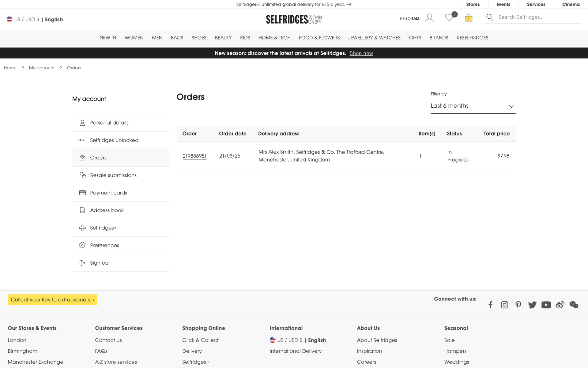Image resolution: width=588 pixels, height=368 pixels.
Task: Click the HELLO SAM greeting
Action: 409,19
